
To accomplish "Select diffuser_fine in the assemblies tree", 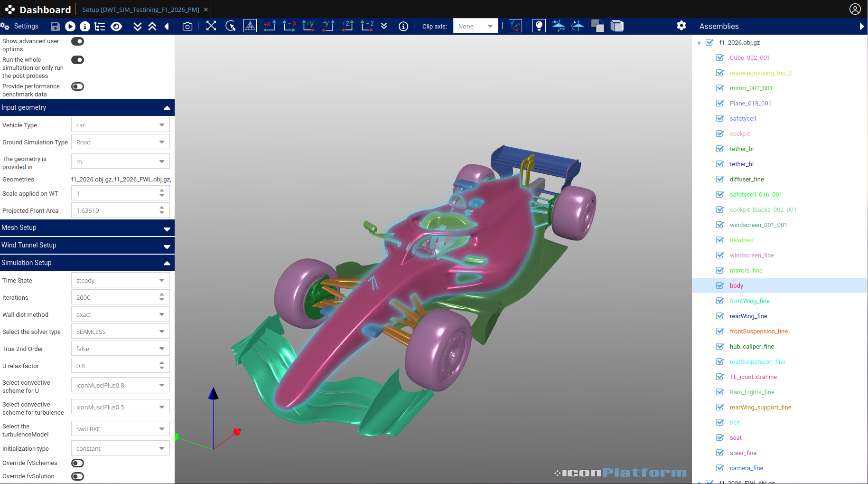I will point(747,180).
